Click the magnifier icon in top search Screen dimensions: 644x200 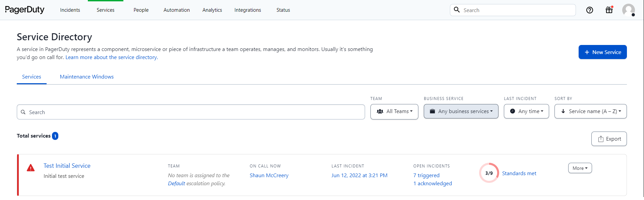pos(457,10)
